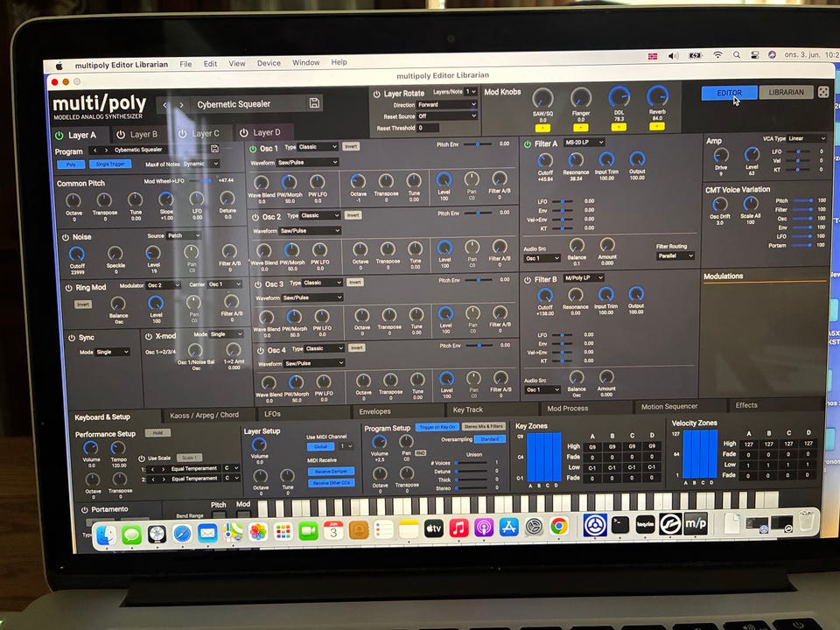Click the EDITOR button
840x630 pixels.
(x=729, y=94)
